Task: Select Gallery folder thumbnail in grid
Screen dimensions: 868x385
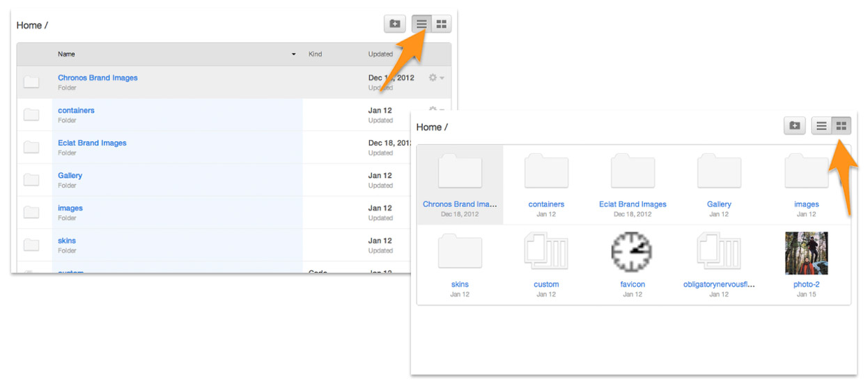Action: coord(719,171)
